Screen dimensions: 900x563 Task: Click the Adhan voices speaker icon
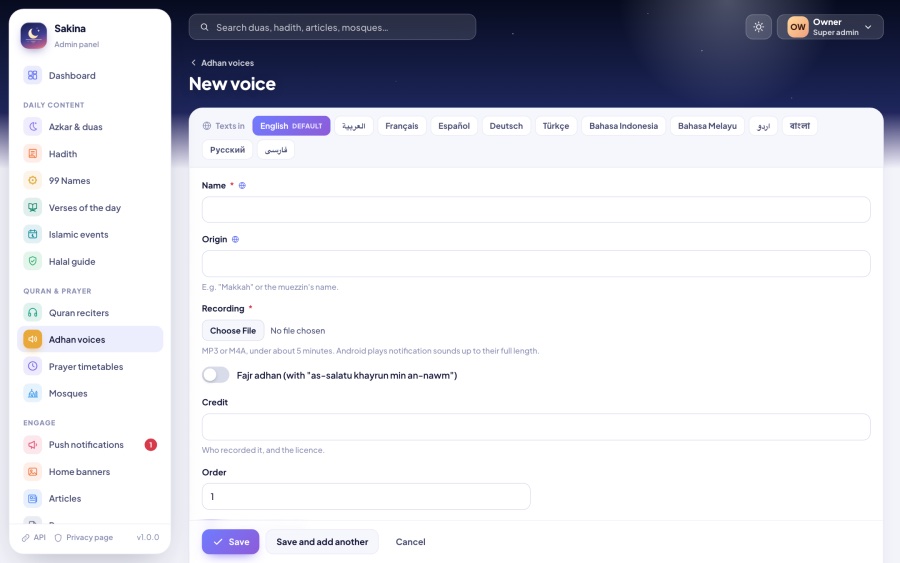(33, 339)
